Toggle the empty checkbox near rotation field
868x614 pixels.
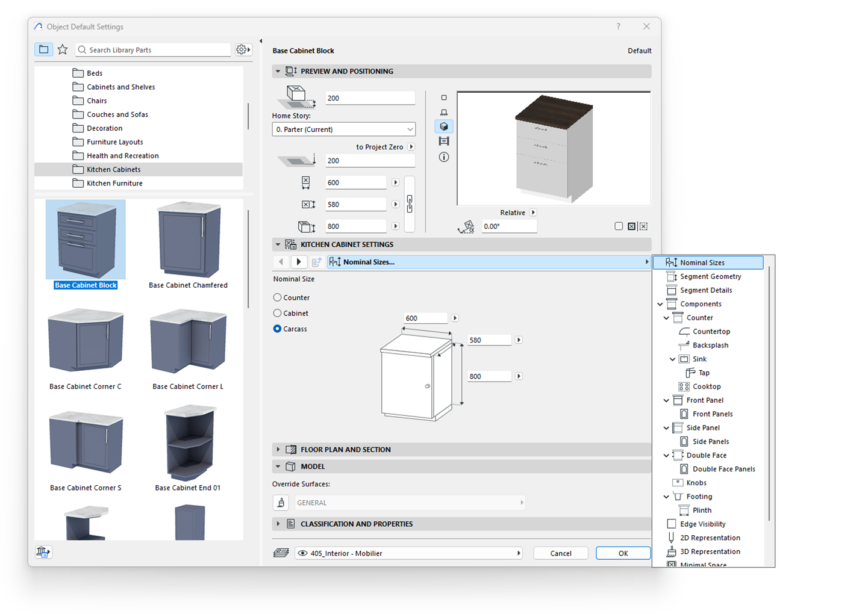pyautogui.click(x=619, y=226)
